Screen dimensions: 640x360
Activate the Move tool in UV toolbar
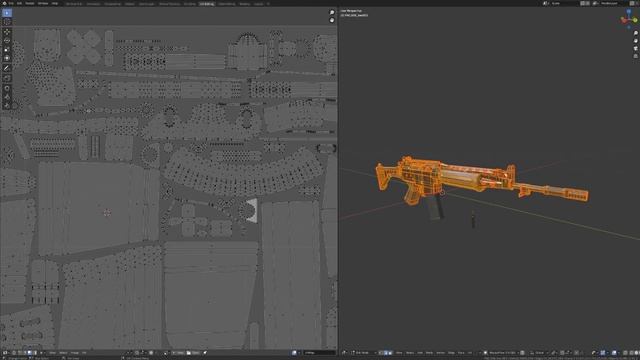7,32
